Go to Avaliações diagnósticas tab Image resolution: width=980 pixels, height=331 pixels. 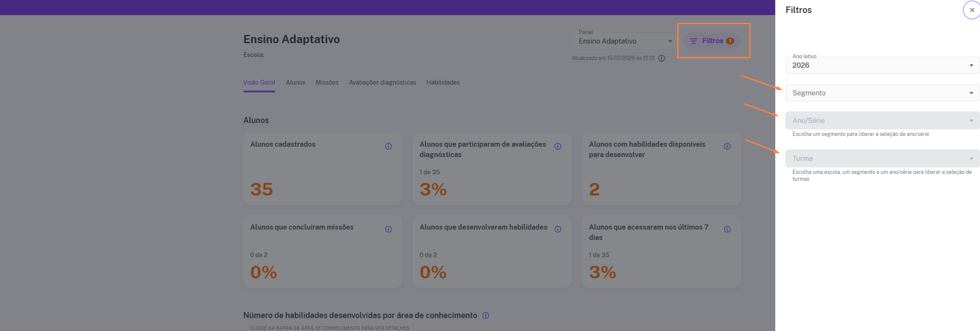382,82
